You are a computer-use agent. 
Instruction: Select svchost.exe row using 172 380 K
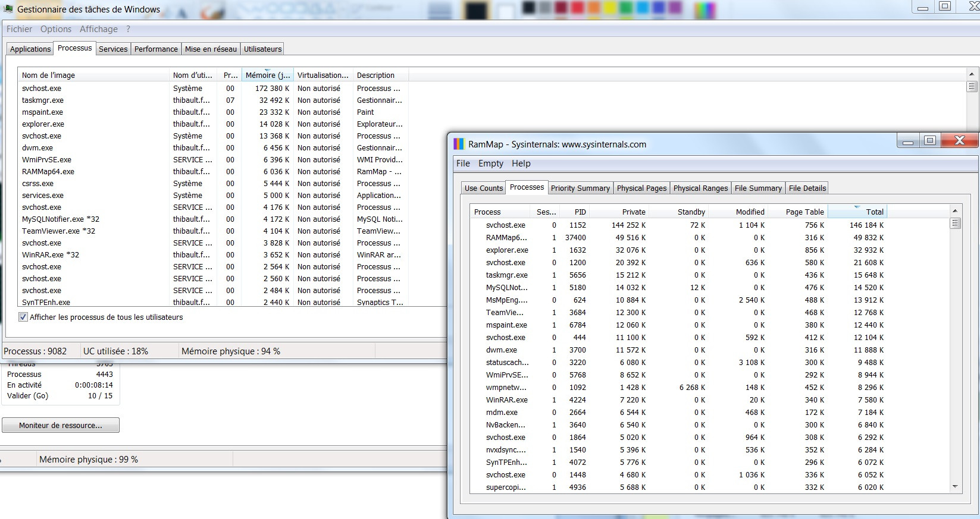click(x=213, y=89)
